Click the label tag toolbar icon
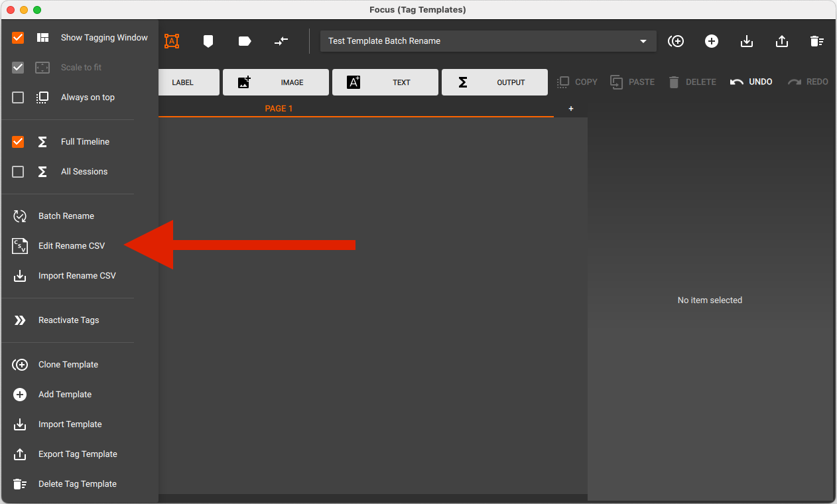Viewport: 837px width, 504px height. click(245, 41)
